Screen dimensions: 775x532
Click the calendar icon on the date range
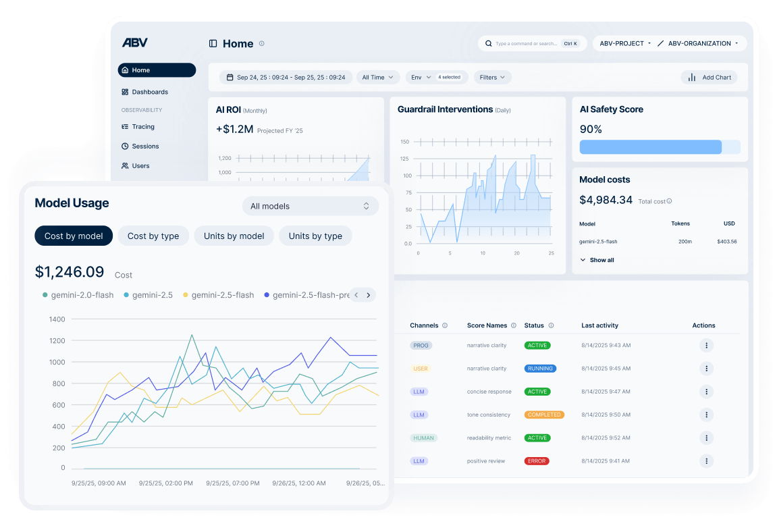230,77
